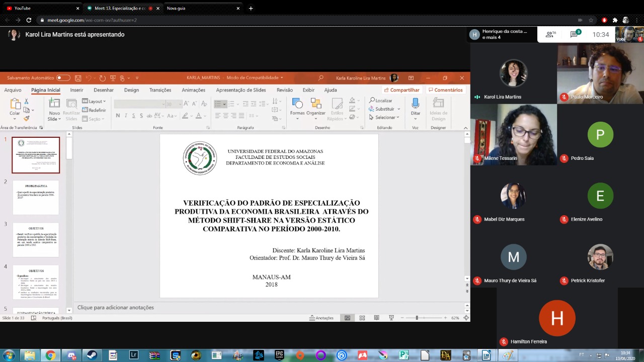Open the Meet chat icon
This screenshot has width=644, height=362.
(x=574, y=34)
